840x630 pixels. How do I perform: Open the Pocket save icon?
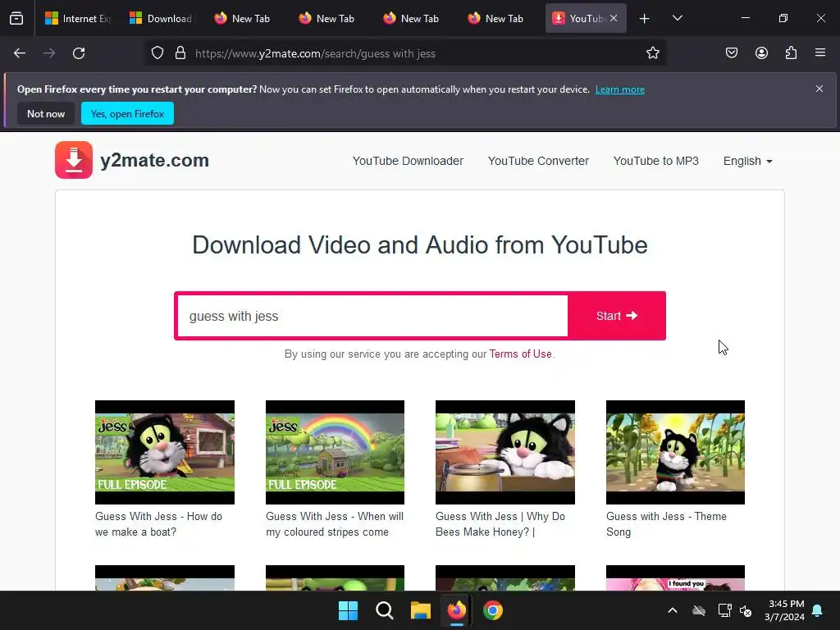(x=732, y=53)
